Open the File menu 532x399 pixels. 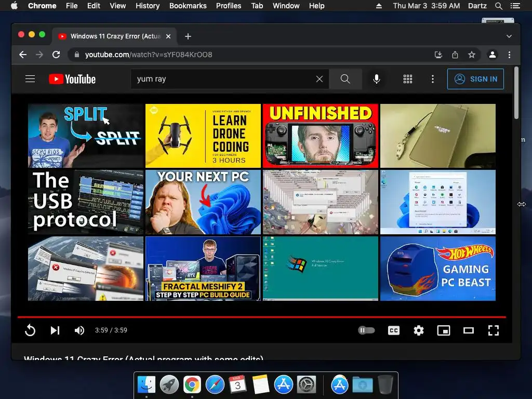coord(72,6)
